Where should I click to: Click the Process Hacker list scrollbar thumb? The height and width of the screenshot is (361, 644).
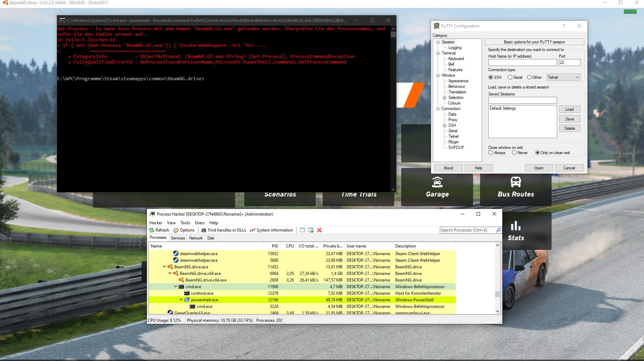point(497,294)
